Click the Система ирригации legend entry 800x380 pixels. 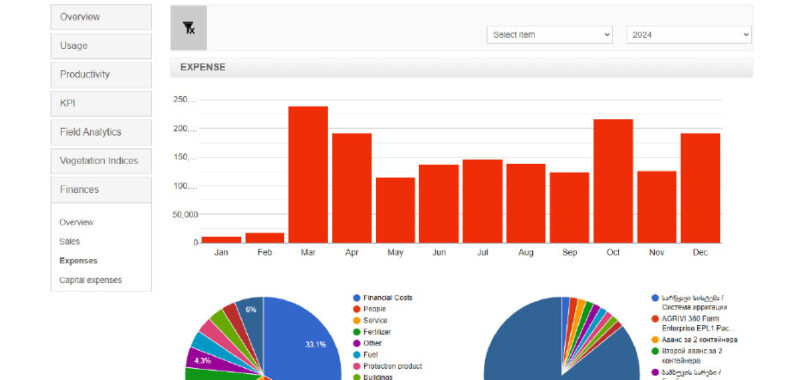pos(689,302)
